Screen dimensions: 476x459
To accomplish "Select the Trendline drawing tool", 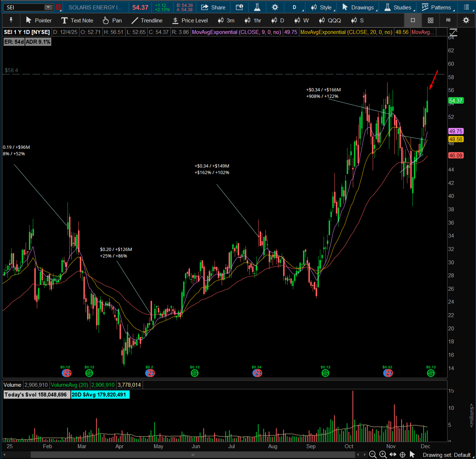I will point(147,20).
